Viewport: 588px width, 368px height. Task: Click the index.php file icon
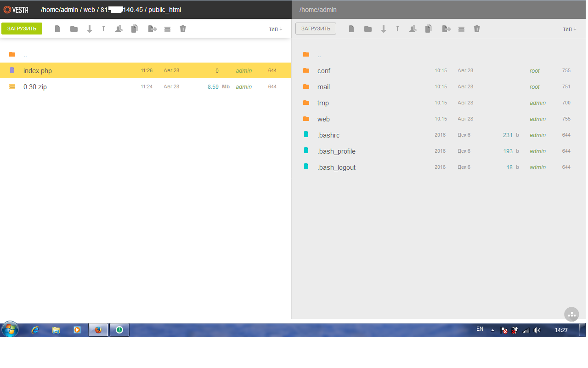pyautogui.click(x=12, y=70)
